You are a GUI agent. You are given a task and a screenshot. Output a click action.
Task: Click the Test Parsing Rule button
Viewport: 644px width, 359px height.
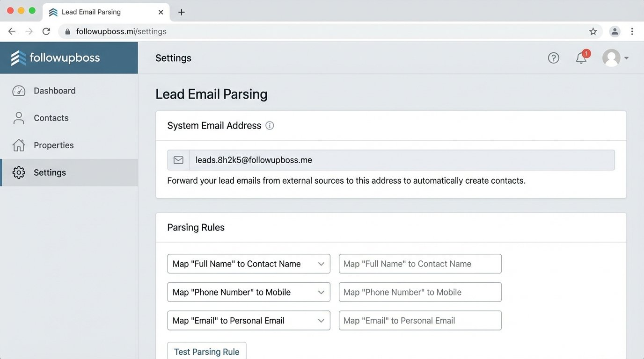206,352
